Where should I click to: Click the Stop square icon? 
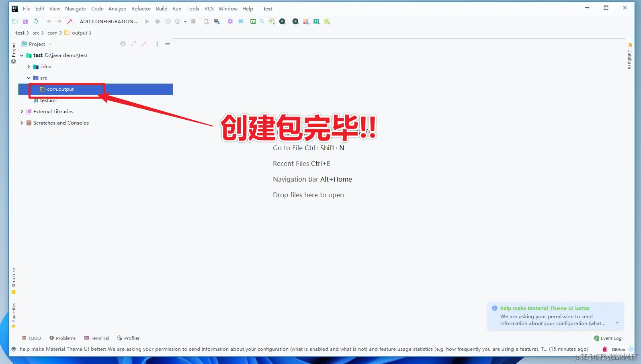point(193,21)
